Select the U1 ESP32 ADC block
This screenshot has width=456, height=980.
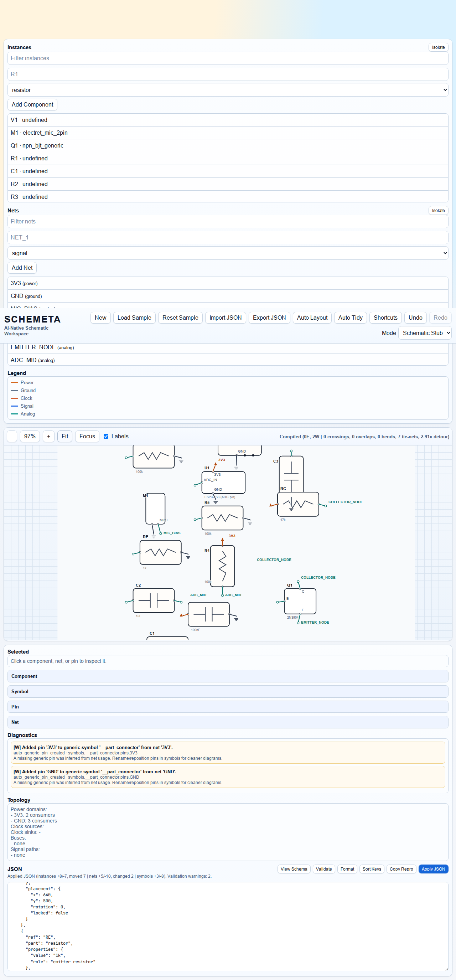coord(223,483)
